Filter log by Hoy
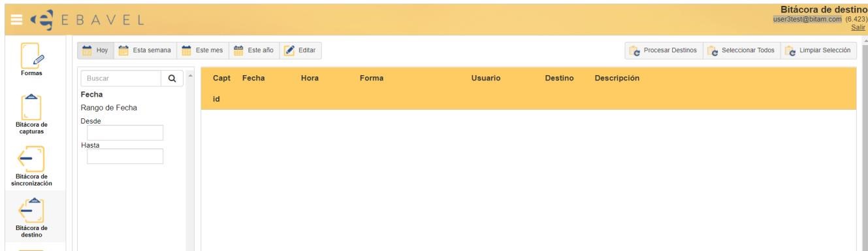This screenshot has width=868, height=251. pos(95,50)
